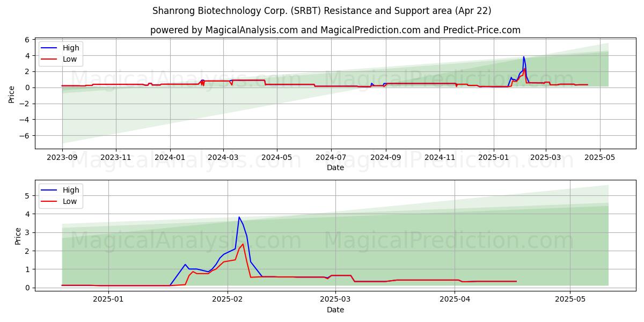Click the blue High spike in top chart
The image size is (644, 322).
524,57
